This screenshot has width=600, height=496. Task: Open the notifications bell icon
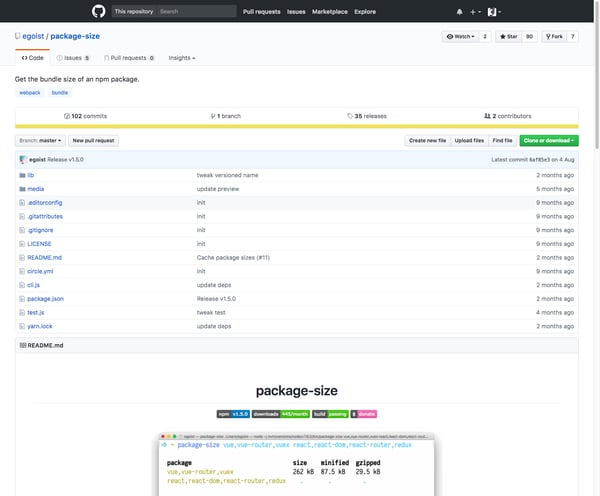[459, 12]
